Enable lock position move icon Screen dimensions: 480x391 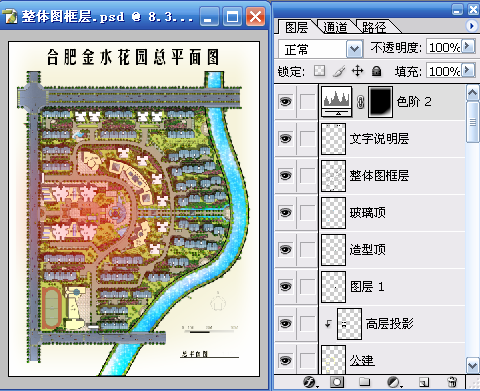[357, 71]
